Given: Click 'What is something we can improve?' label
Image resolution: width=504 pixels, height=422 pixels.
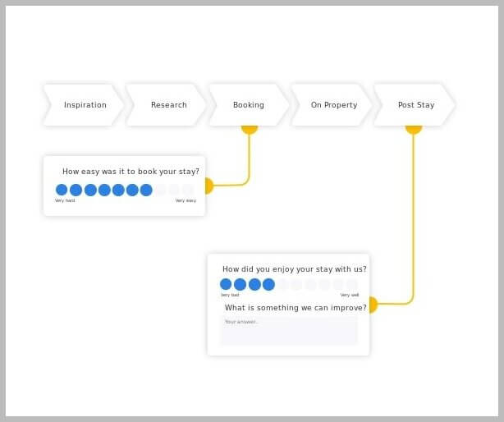Looking at the screenshot, I should point(296,308).
